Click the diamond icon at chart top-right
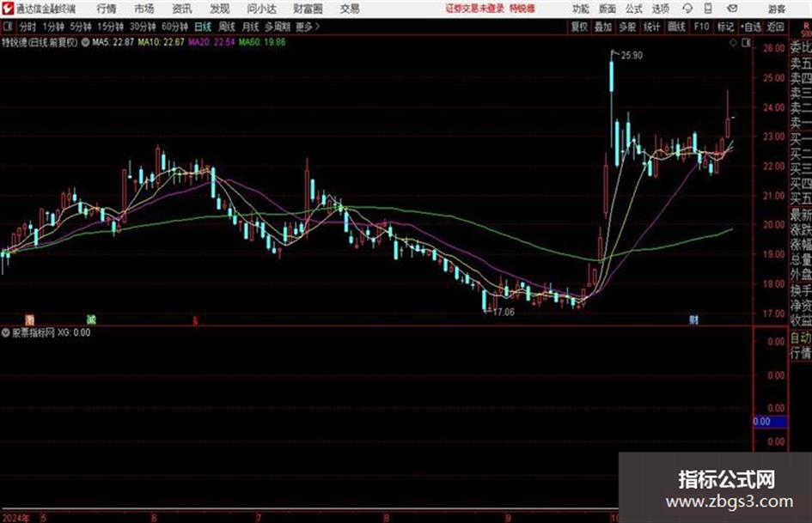 coord(733,43)
